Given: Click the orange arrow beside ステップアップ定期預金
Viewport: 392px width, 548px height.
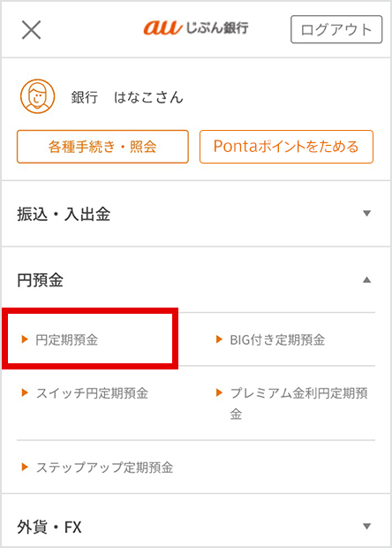Looking at the screenshot, I should point(25,467).
